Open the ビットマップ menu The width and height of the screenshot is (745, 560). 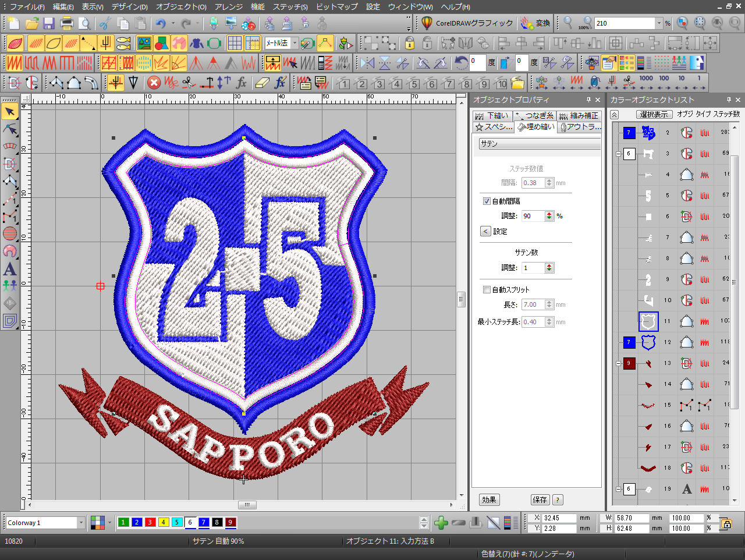(337, 7)
